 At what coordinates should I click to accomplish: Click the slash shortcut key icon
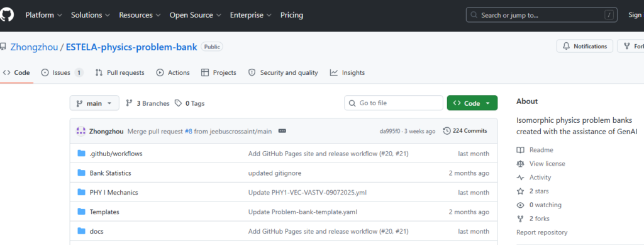click(x=609, y=15)
